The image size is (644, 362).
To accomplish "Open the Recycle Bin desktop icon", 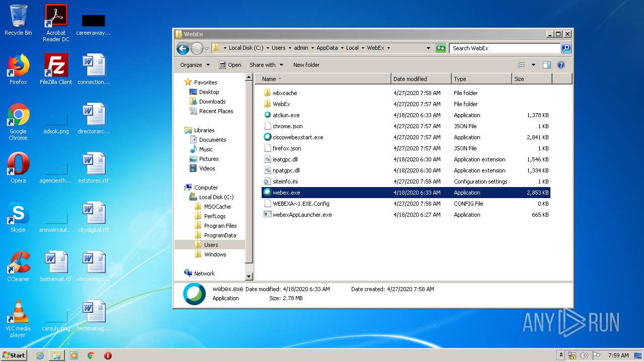I will click(x=18, y=20).
